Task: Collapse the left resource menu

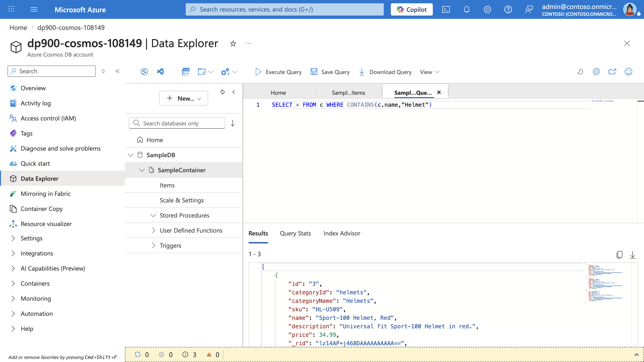Action: pyautogui.click(x=117, y=71)
